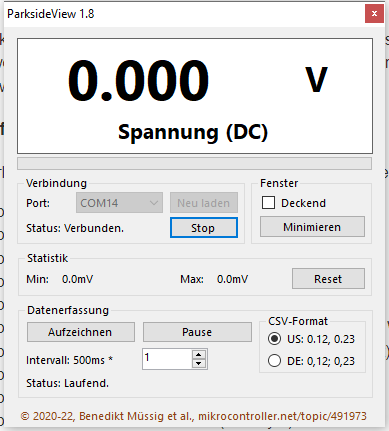Click the Minimieren button

click(312, 227)
